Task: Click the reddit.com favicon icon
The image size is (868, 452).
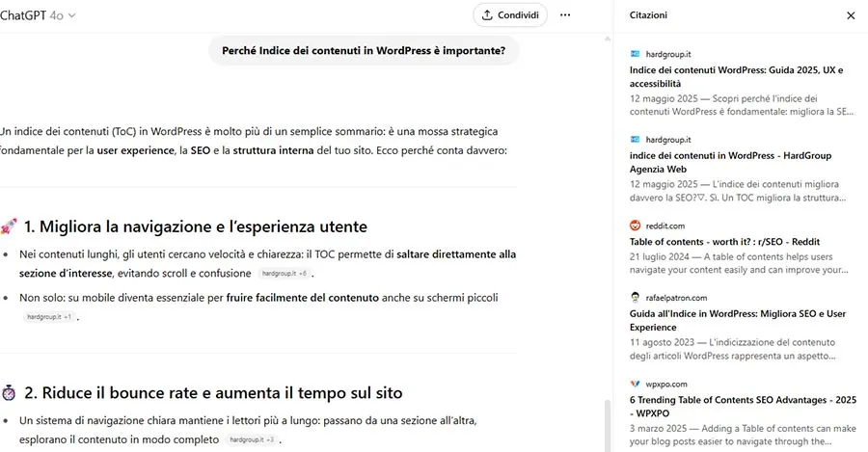Action: click(x=635, y=226)
